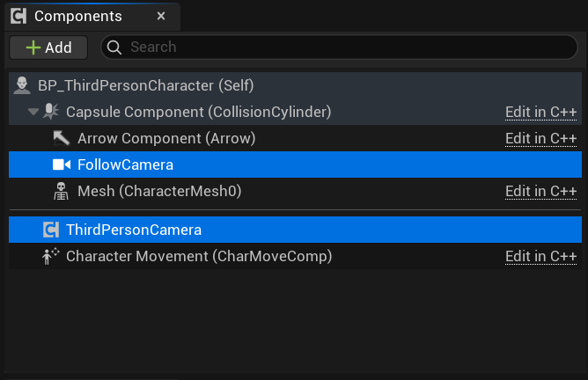Focus the component Search field
The height and width of the screenshot is (380, 588).
[x=343, y=47]
